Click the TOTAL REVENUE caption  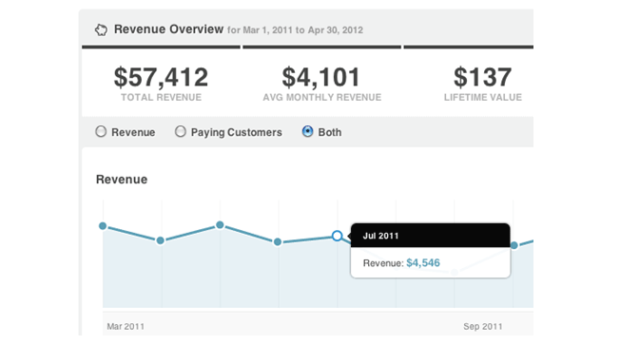[x=162, y=97]
